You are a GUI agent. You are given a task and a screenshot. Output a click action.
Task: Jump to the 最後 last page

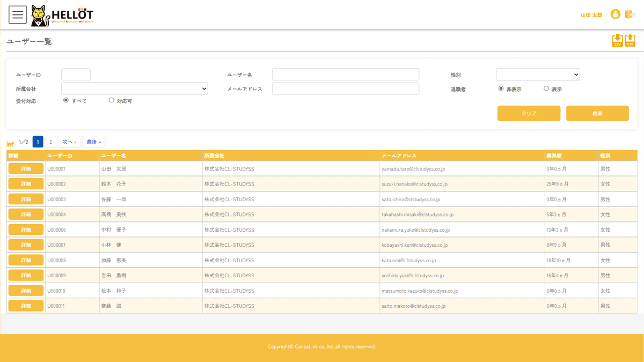coord(93,142)
